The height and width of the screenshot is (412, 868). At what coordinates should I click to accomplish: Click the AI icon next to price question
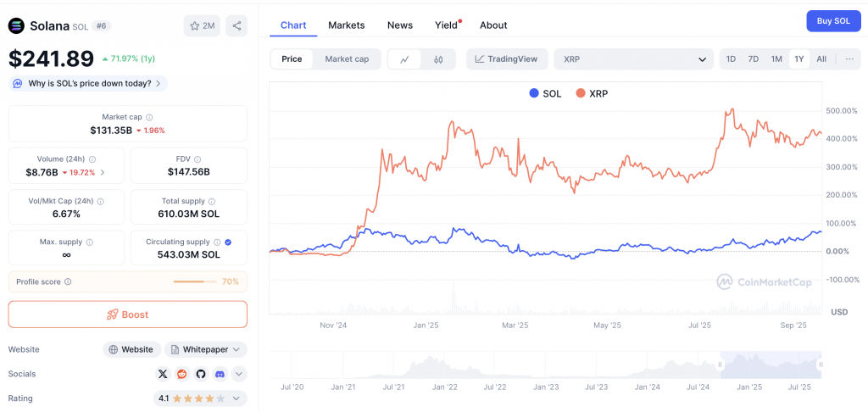pos(18,84)
